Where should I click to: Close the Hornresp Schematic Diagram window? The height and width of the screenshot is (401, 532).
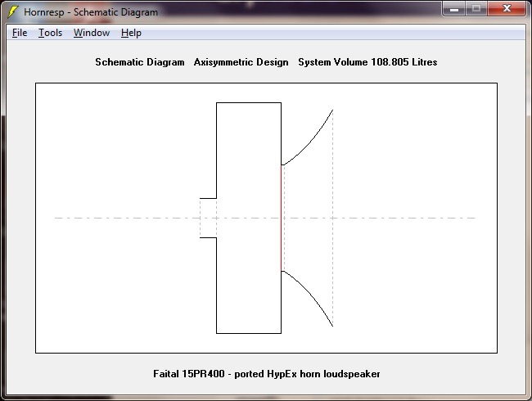507,8
